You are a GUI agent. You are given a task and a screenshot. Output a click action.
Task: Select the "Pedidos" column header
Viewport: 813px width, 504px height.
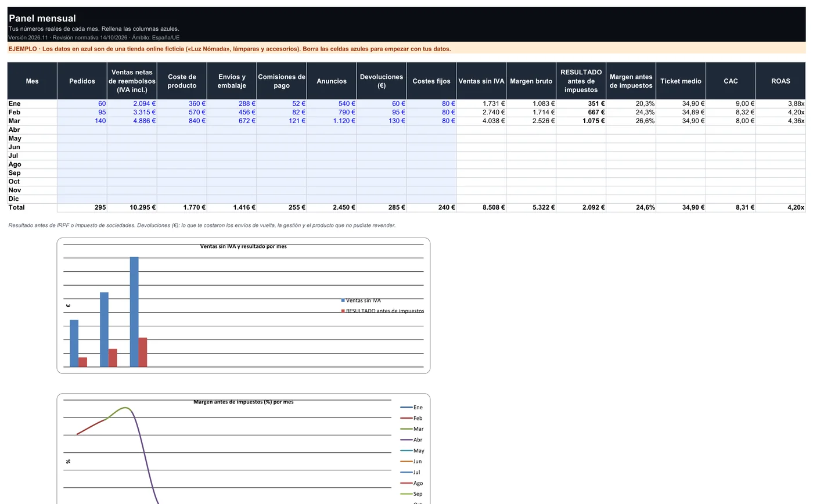[82, 81]
